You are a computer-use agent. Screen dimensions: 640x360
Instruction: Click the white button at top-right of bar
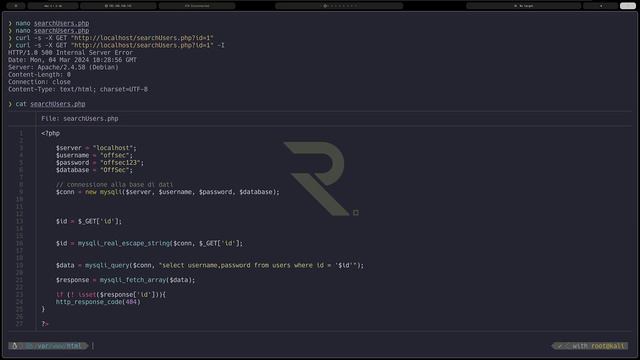627,6
